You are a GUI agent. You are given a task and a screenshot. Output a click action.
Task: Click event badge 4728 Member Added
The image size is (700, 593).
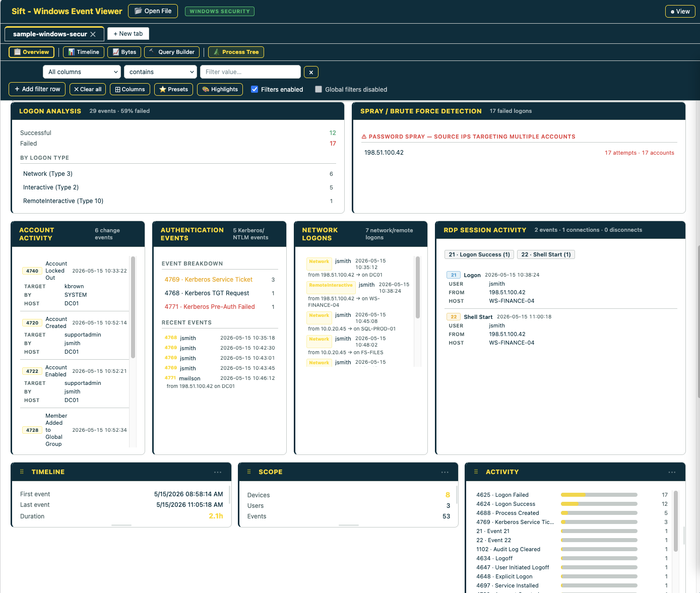coord(32,430)
